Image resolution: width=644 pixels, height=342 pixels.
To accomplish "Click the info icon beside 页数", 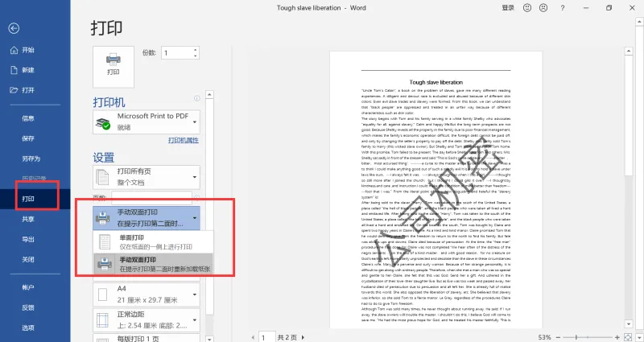I will tap(196, 197).
